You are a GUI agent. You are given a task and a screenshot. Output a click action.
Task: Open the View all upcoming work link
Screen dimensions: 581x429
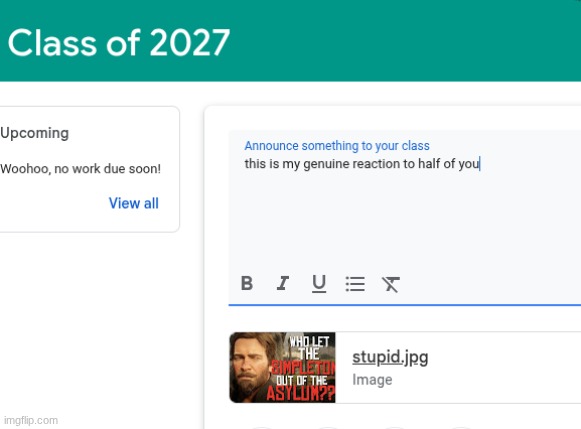coord(134,203)
